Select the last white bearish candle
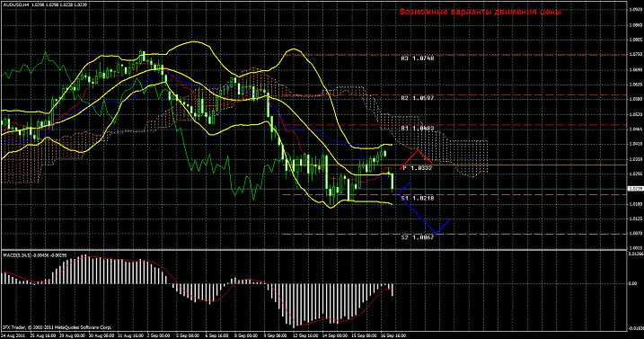The width and height of the screenshot is (644, 339). pos(393,181)
